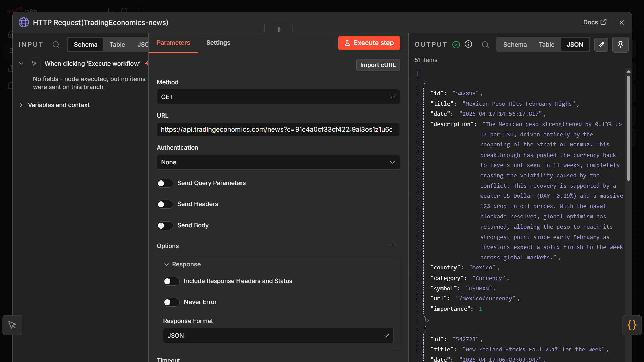Open the Method GET dropdown
The height and width of the screenshot is (362, 644).
click(278, 97)
